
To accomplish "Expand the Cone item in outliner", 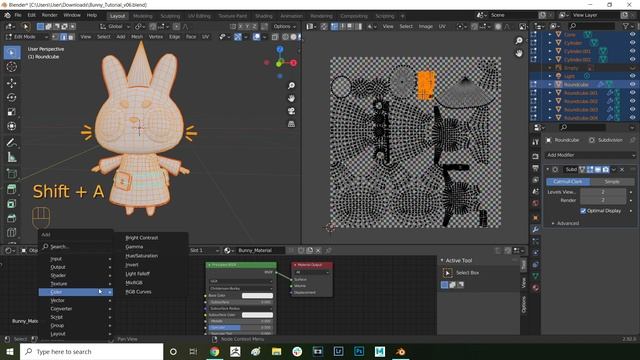I will 550,35.
